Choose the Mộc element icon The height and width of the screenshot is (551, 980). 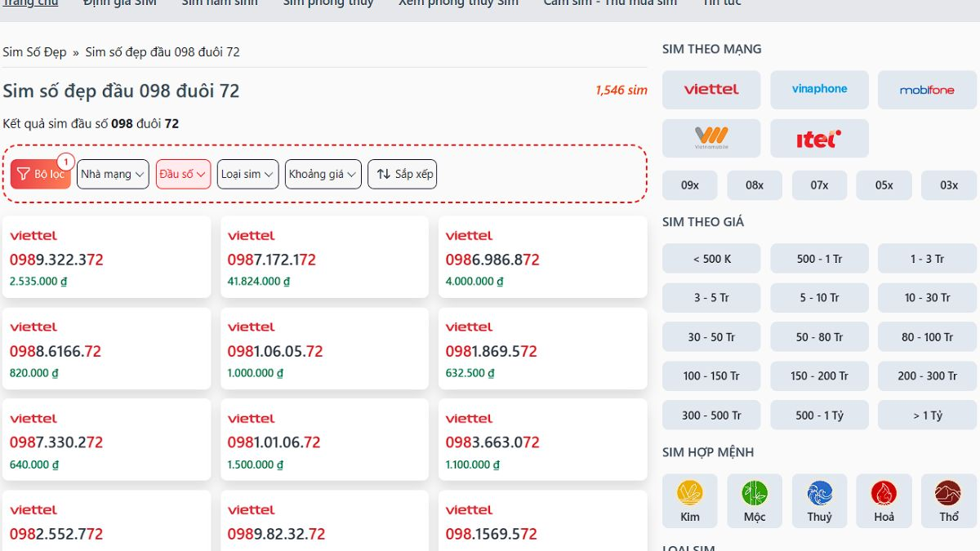point(755,501)
